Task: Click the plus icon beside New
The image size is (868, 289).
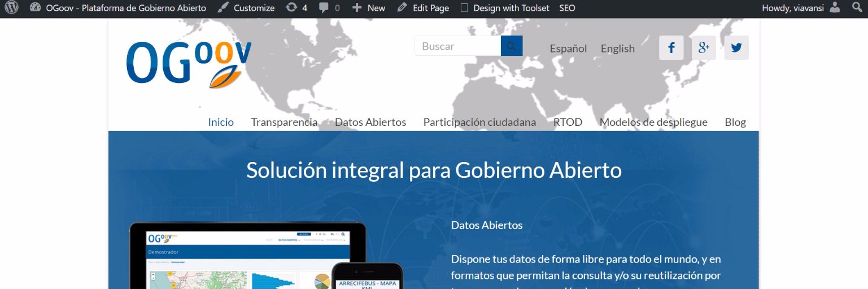Action: (x=356, y=8)
